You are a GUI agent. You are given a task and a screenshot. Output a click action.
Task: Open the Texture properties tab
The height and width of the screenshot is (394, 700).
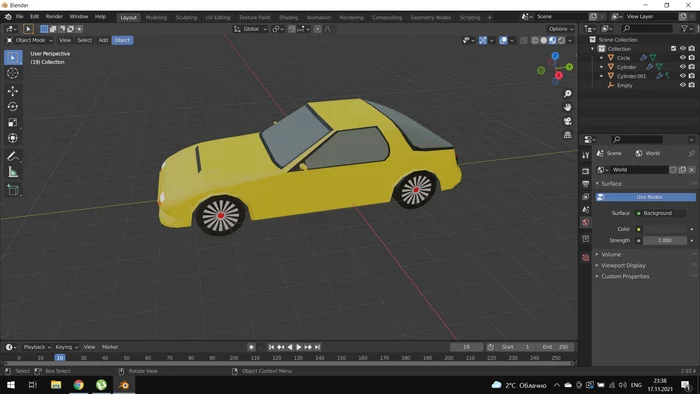[x=586, y=258]
